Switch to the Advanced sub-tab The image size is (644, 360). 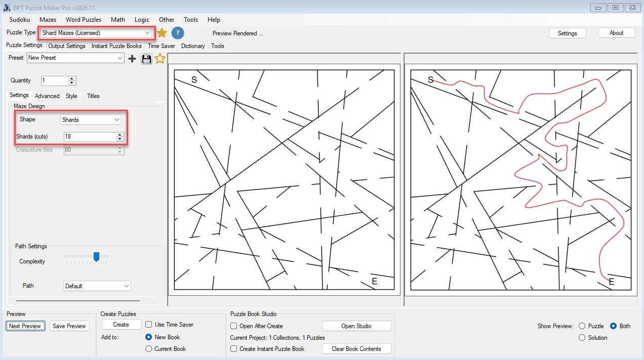click(47, 96)
